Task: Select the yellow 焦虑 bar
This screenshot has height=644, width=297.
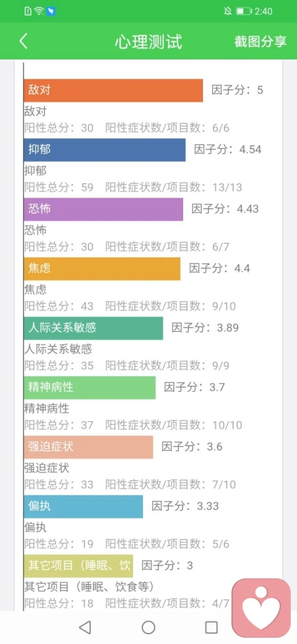Action: coord(102,269)
